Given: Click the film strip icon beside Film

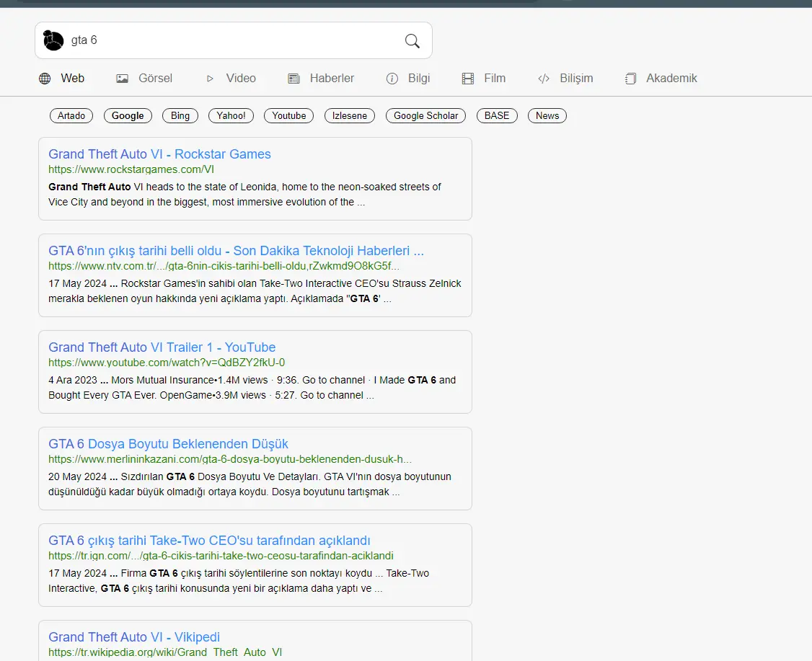Looking at the screenshot, I should [x=467, y=79].
